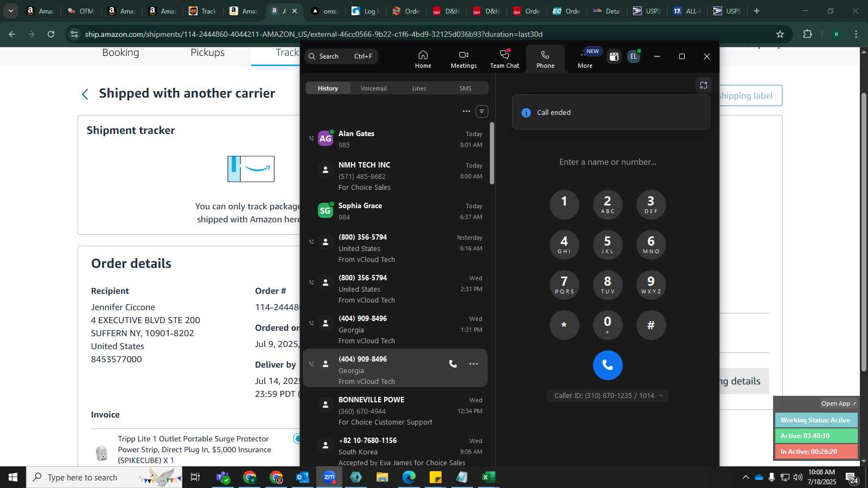Open Chrome extensions puzzle icon

pyautogui.click(x=807, y=34)
